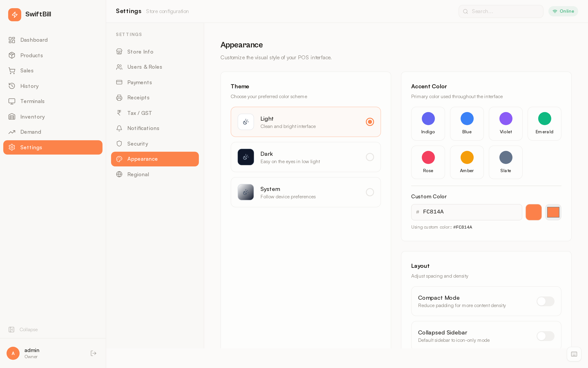Select the System theme radio button

pos(370,192)
